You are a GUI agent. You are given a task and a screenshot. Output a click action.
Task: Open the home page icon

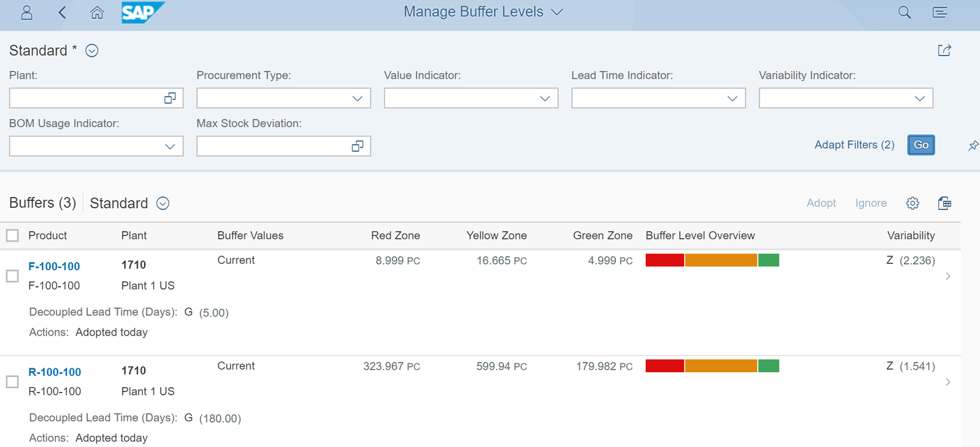(x=97, y=12)
